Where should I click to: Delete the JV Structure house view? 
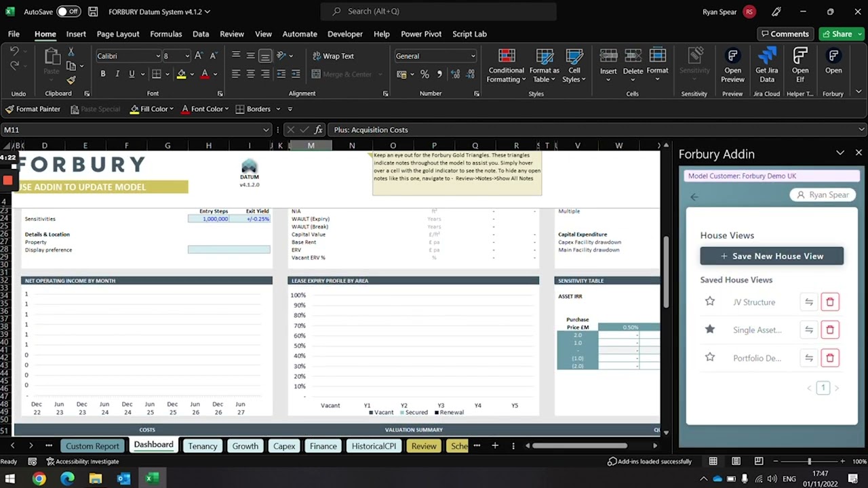[830, 302]
